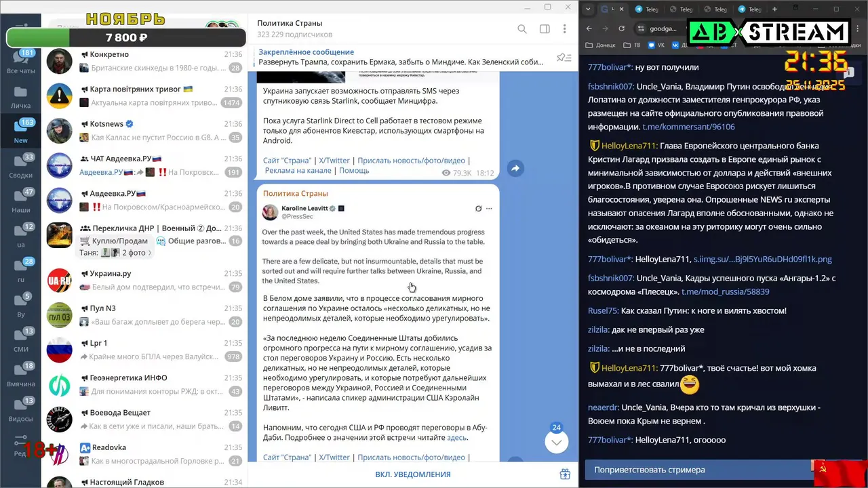Open browser tab search dropdown
Image resolution: width=868 pixels, height=488 pixels.
click(588, 9)
